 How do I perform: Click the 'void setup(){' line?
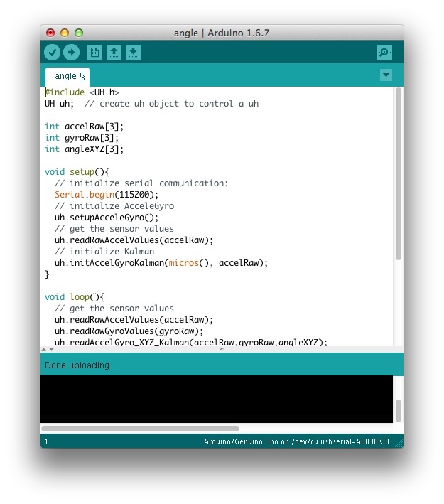coord(77,172)
